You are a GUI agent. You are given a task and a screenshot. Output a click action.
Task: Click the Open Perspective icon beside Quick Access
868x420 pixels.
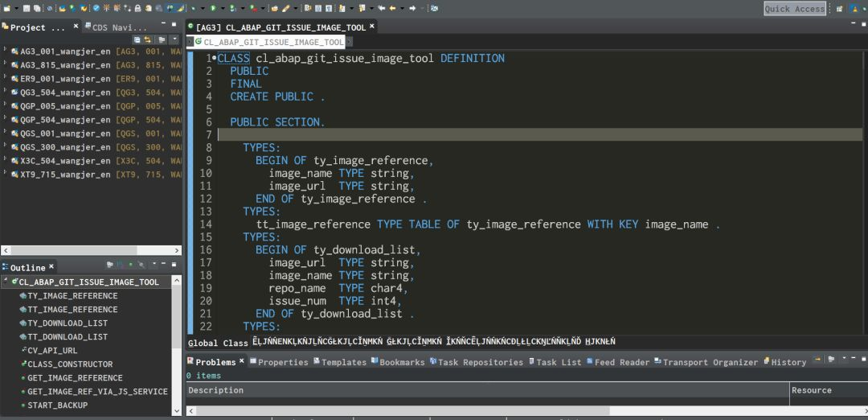(840, 8)
